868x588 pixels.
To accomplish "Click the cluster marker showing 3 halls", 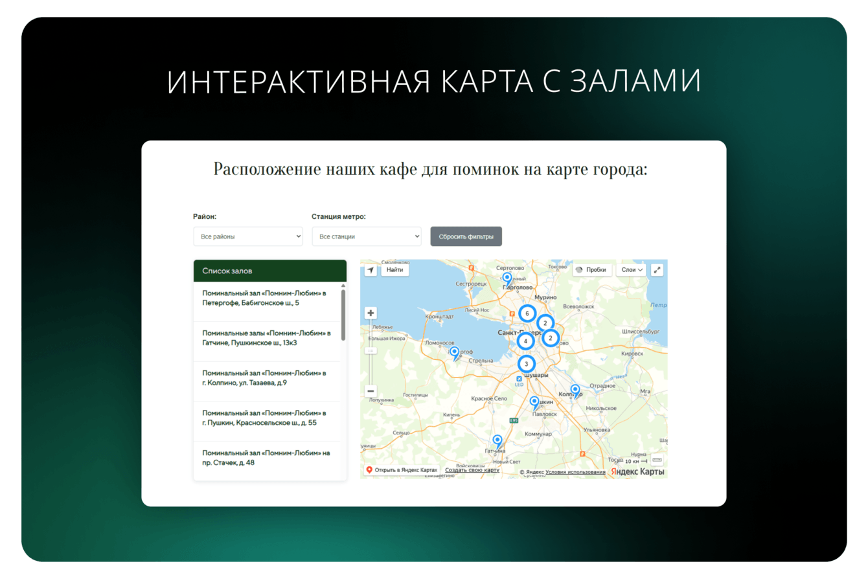I will (x=527, y=364).
